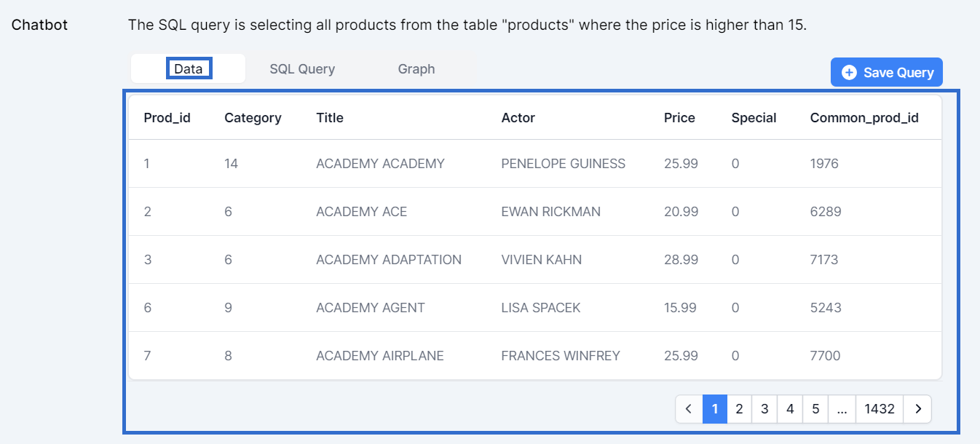This screenshot has height=444, width=980.
Task: Navigate to page 3 in pagination
Action: [764, 409]
